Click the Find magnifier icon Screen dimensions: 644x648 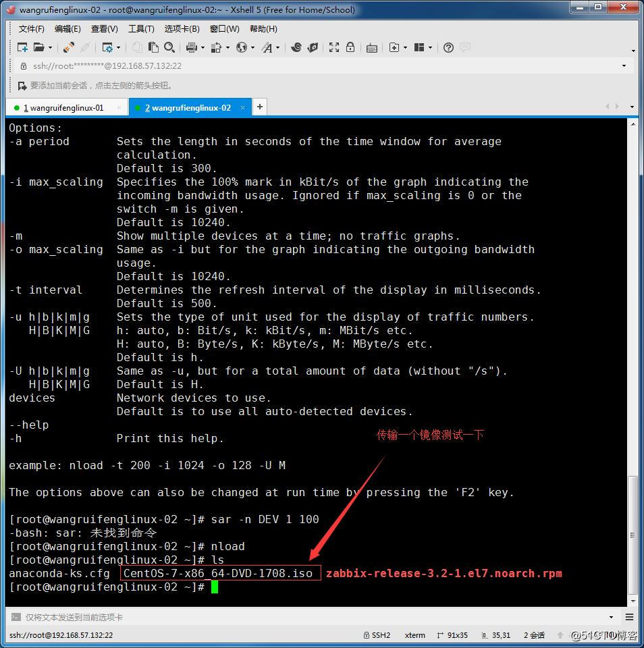pyautogui.click(x=169, y=47)
